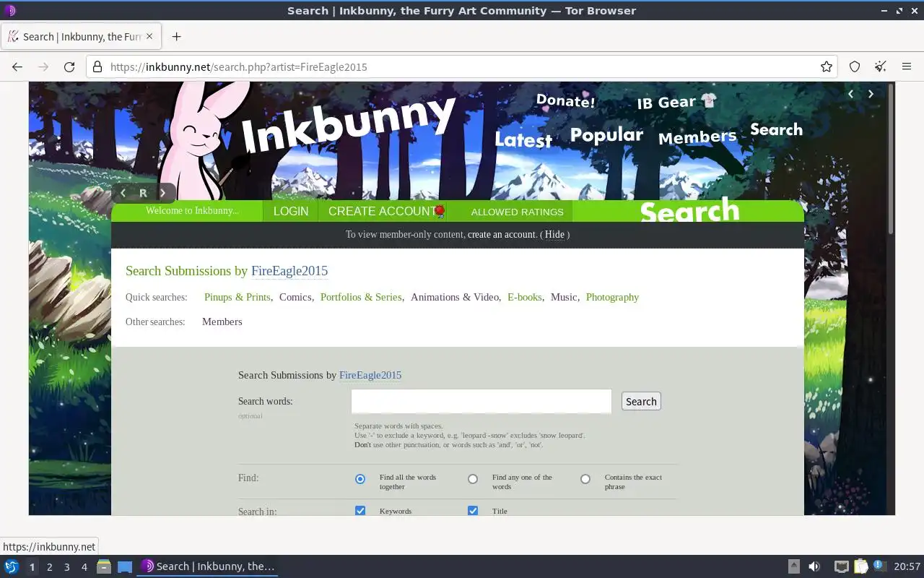Image resolution: width=924 pixels, height=578 pixels.
Task: Open the browser hamburger menu
Action: (x=907, y=66)
